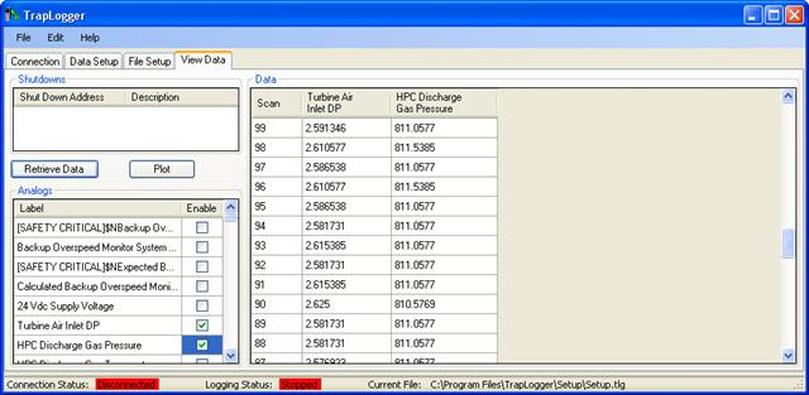The image size is (809, 395).
Task: Close the TrapLogger window
Action: coord(794,16)
